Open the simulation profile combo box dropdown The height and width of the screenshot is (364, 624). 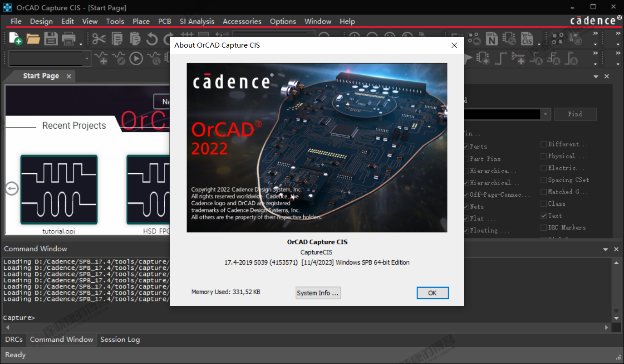coord(87,58)
